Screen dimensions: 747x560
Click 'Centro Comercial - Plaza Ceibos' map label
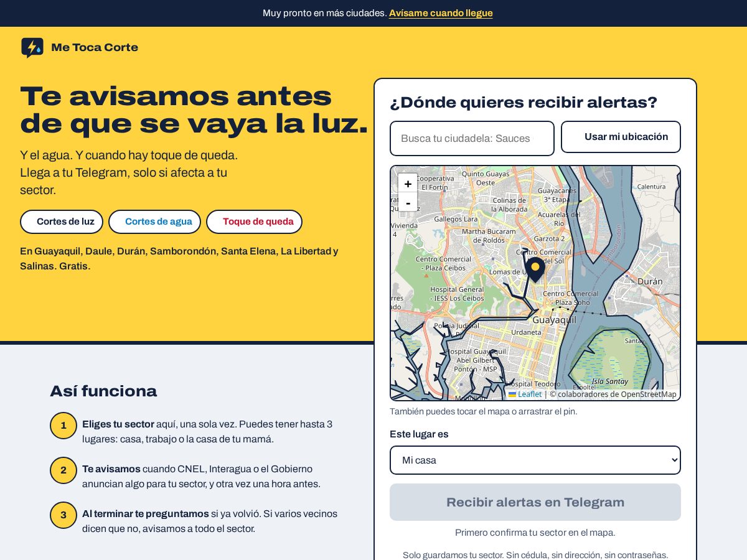(443, 263)
